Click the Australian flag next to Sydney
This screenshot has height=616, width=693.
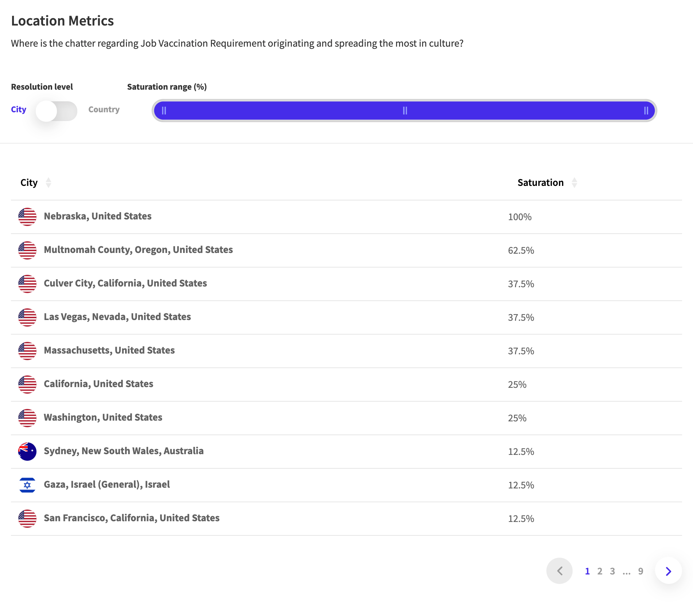27,452
